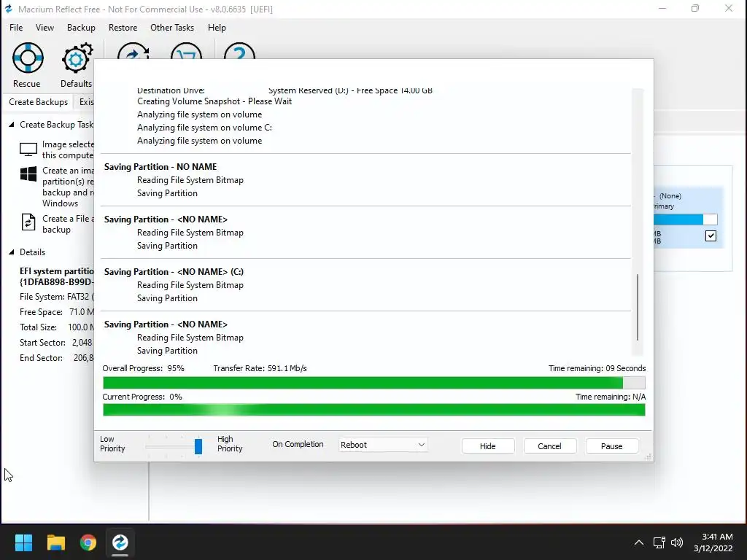The width and height of the screenshot is (747, 560).
Task: Select 'Analyzing file system on volume C:' line
Action: pyautogui.click(x=204, y=128)
